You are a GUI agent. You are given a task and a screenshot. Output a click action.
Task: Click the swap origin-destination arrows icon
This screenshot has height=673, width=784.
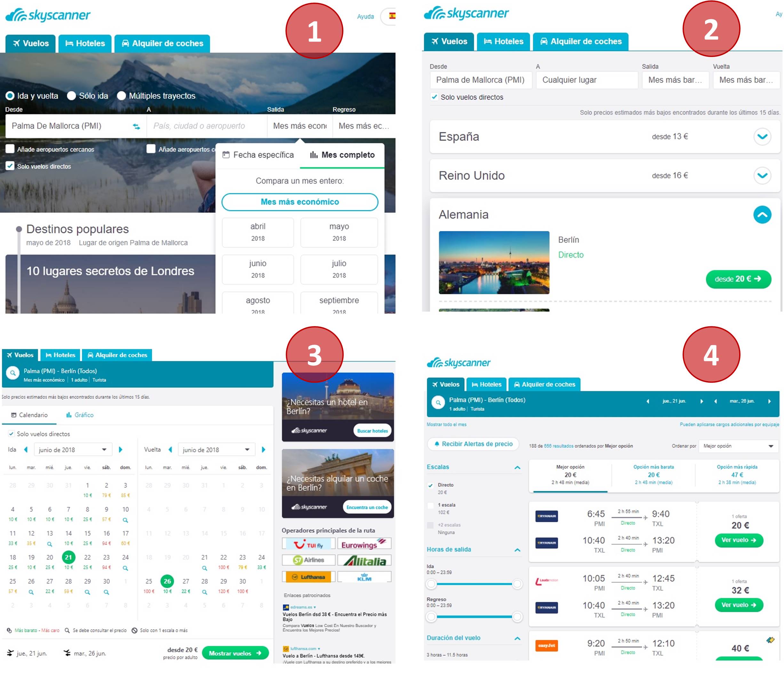136,126
